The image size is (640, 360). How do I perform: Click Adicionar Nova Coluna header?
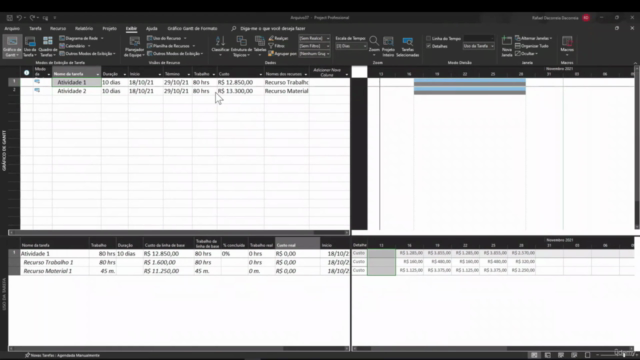coord(329,72)
